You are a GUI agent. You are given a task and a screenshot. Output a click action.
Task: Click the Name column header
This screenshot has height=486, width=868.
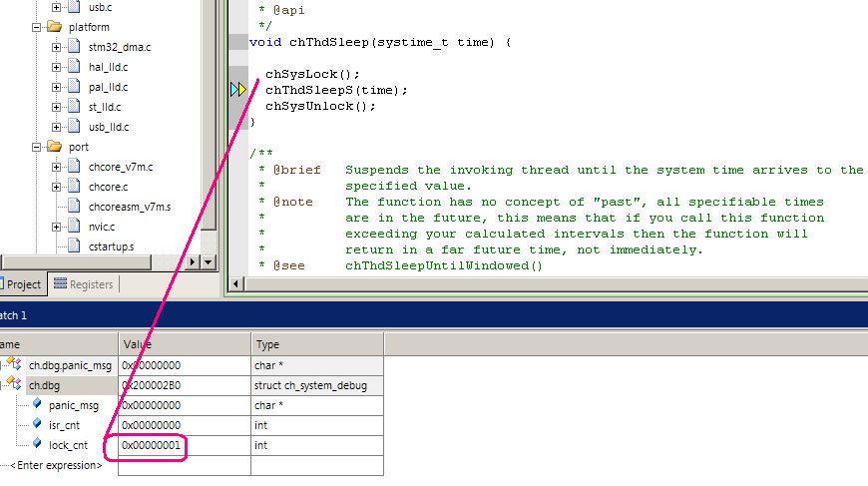[x=59, y=344]
